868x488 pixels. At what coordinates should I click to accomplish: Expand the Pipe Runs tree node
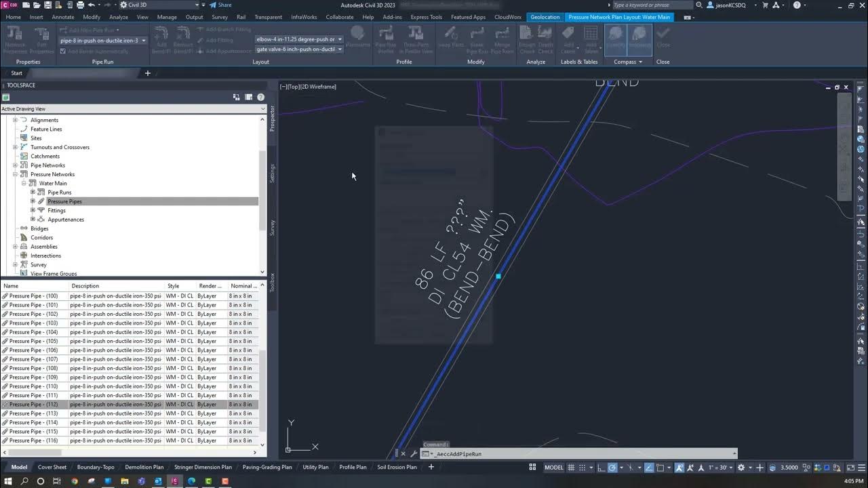33,192
